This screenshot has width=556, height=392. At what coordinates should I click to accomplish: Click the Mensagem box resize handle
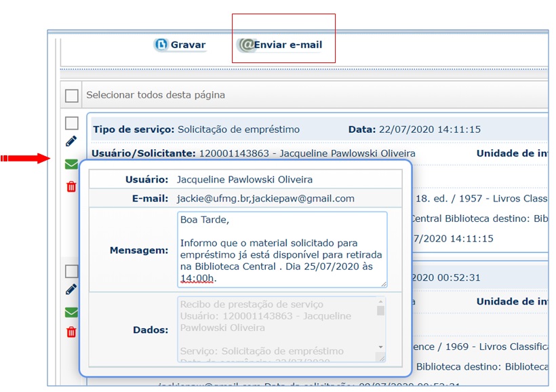(x=383, y=283)
